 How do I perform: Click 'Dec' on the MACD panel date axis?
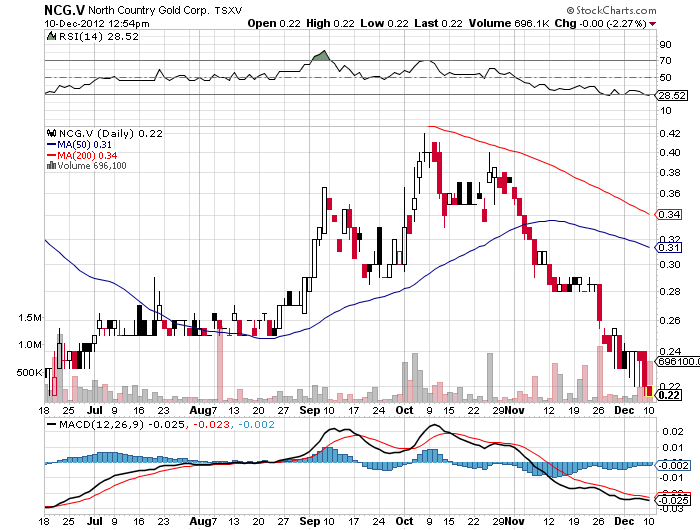click(624, 521)
